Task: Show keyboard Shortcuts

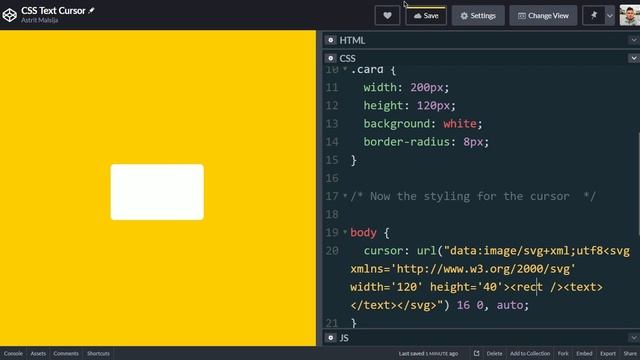Action: 98,353
